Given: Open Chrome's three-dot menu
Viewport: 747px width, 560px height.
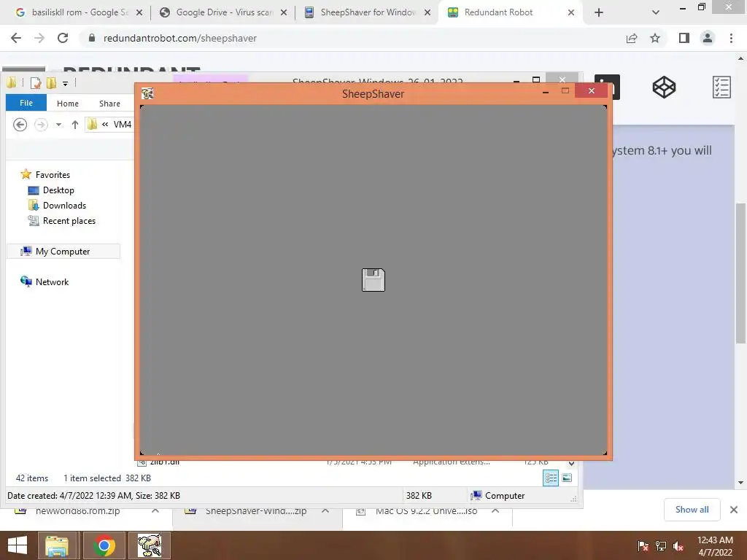Looking at the screenshot, I should pyautogui.click(x=731, y=38).
